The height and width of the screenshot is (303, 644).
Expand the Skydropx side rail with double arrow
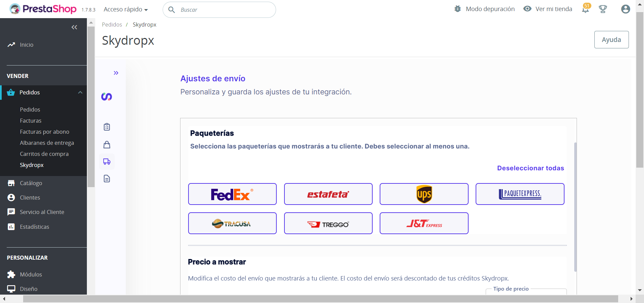click(116, 73)
